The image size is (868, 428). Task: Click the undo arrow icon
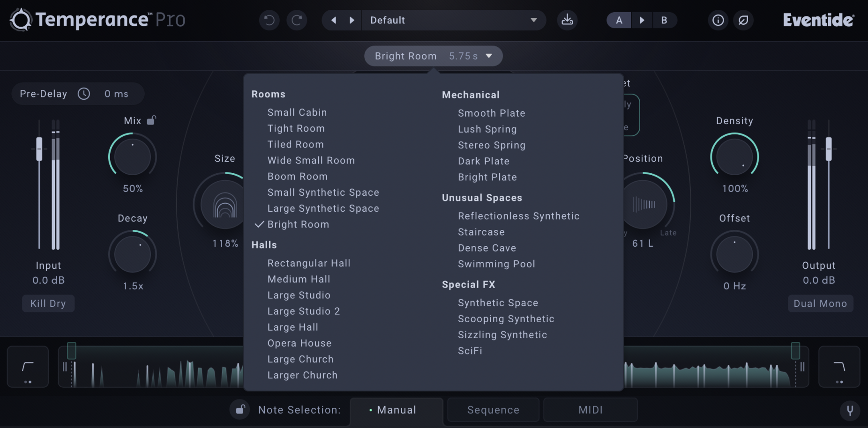269,20
